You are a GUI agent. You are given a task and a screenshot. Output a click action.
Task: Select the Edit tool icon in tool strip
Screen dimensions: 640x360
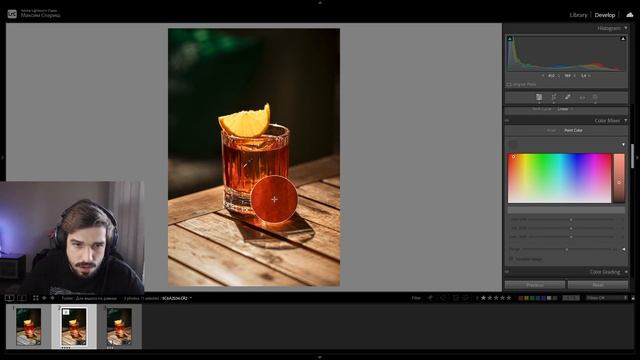pos(539,97)
